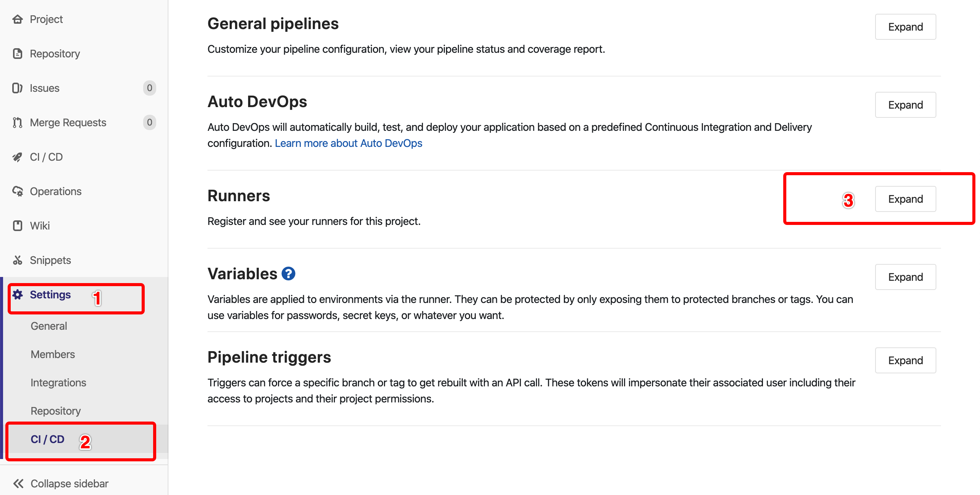Click the Project home icon
The height and width of the screenshot is (495, 980).
18,19
